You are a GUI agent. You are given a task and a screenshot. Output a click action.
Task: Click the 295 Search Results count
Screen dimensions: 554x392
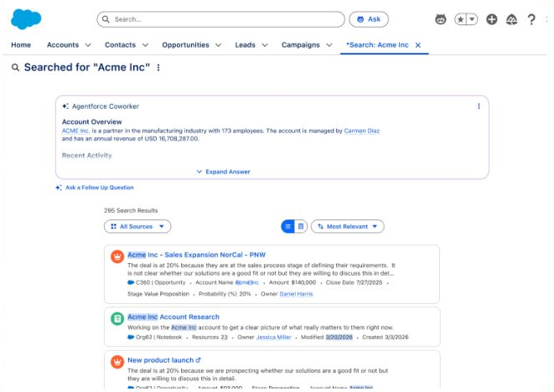(131, 210)
